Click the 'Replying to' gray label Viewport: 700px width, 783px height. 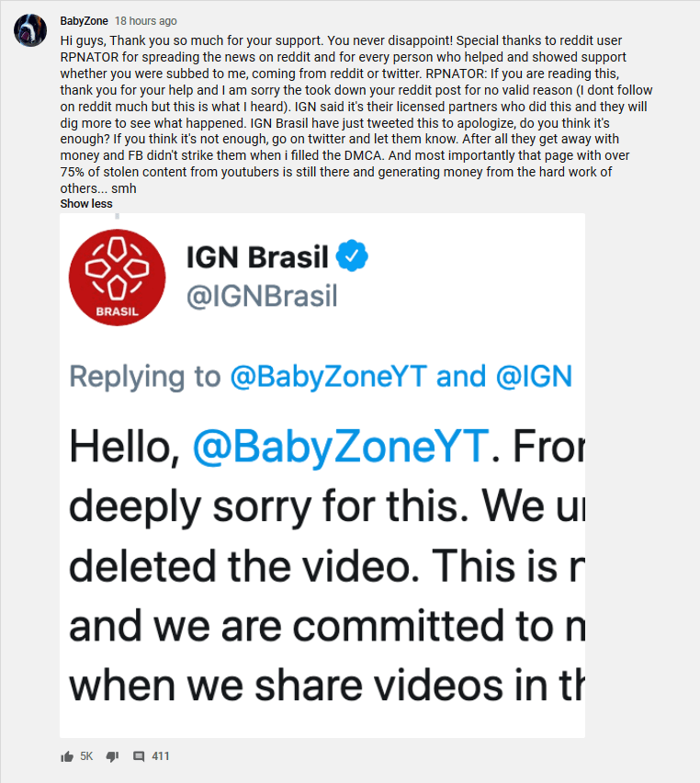(x=145, y=377)
